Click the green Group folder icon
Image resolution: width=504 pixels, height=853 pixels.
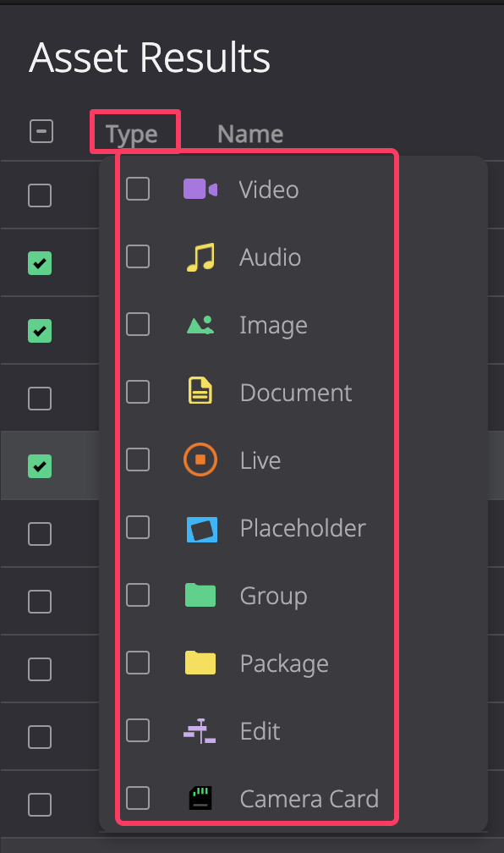coord(200,595)
